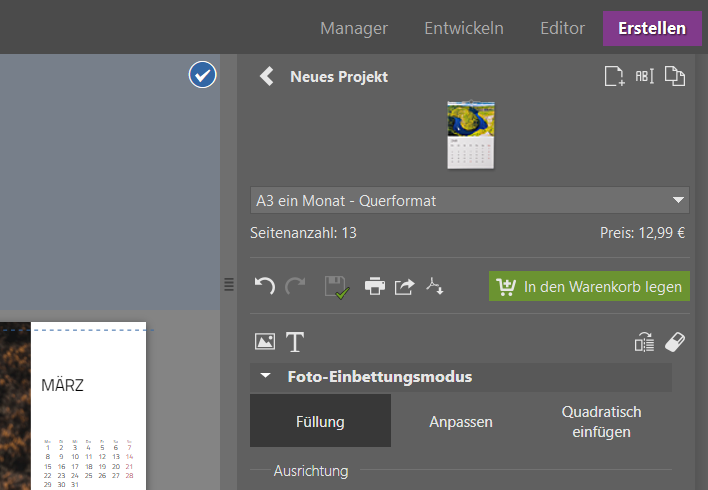Open the A3 ein Monat - Querformat dropdown
The height and width of the screenshot is (490, 708).
pos(470,200)
